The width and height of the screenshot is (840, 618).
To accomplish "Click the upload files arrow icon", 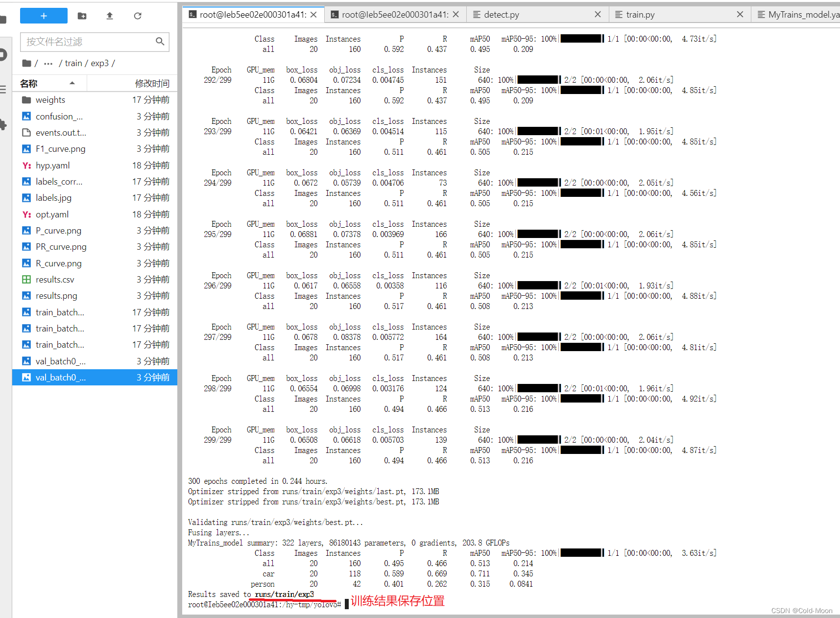I will pos(110,16).
